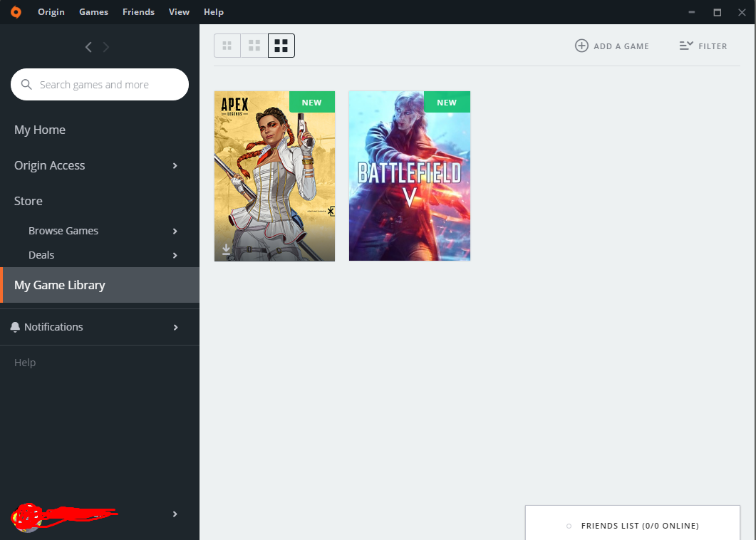The width and height of the screenshot is (756, 540).
Task: Open Help in the sidebar
Action: [25, 363]
